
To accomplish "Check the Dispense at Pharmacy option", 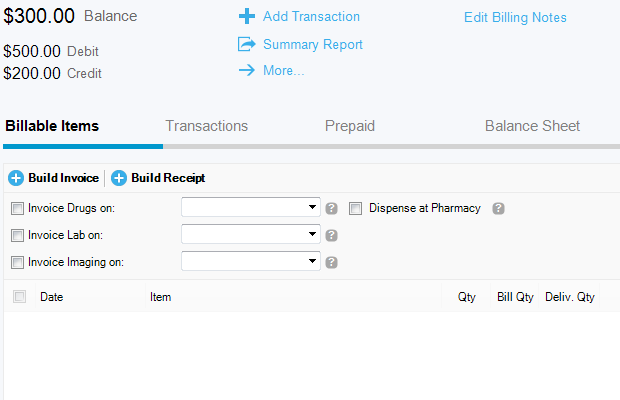I will (355, 209).
